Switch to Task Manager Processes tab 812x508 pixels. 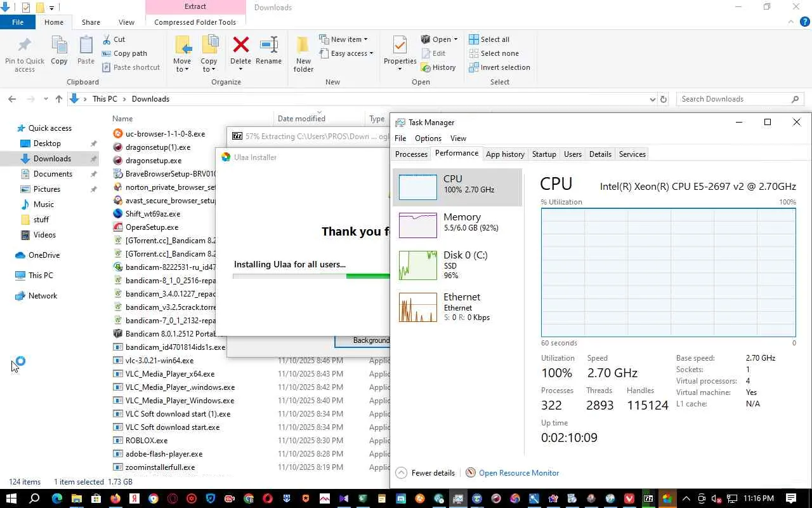pyautogui.click(x=411, y=154)
